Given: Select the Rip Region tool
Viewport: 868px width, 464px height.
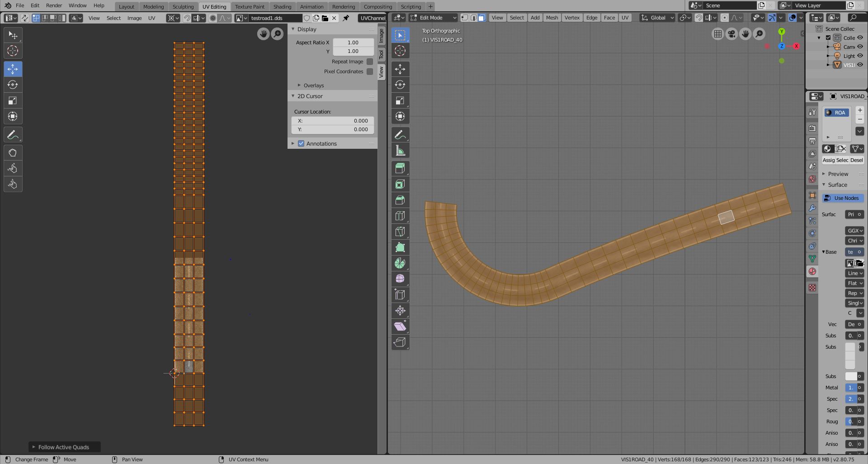Looking at the screenshot, I should click(400, 342).
